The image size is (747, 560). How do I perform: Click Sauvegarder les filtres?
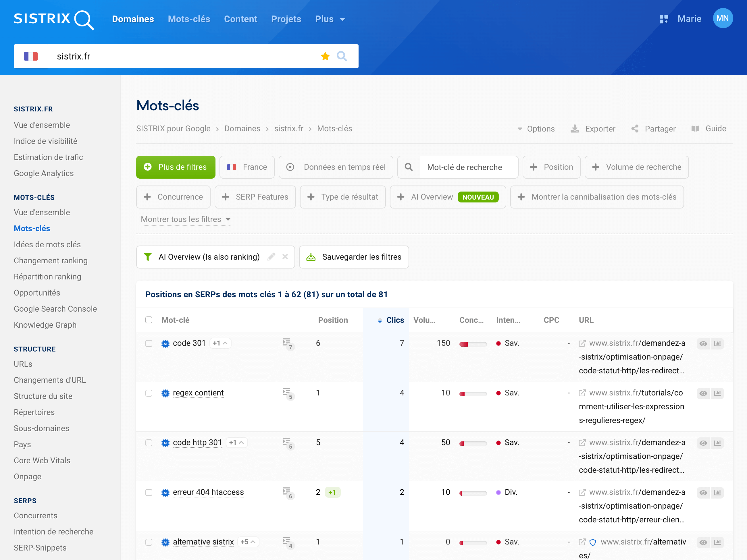354,257
